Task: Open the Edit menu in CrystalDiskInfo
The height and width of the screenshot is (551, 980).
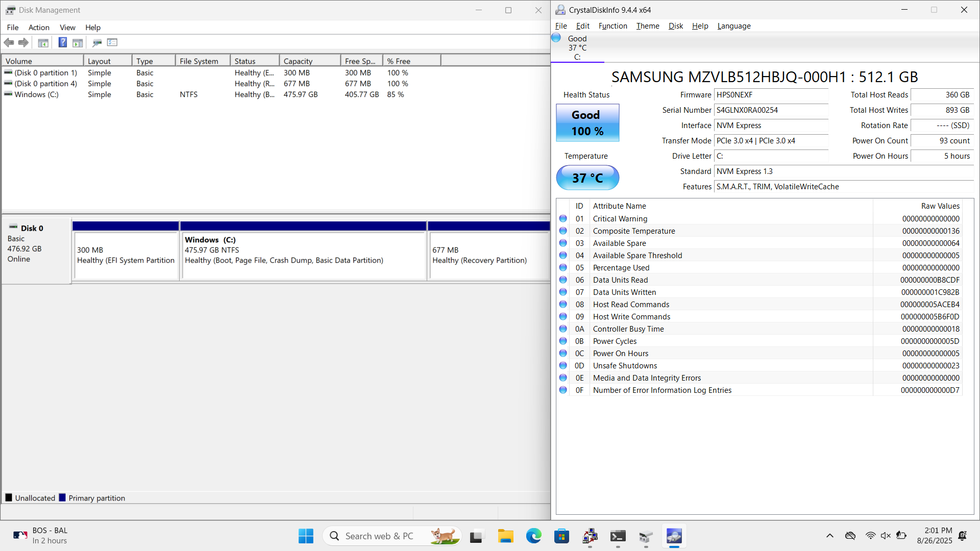Action: click(x=583, y=26)
